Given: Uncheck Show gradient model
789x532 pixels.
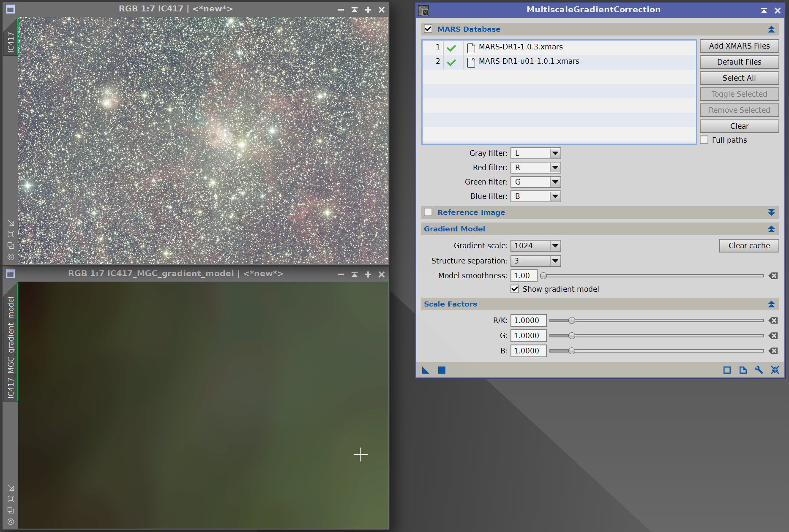Looking at the screenshot, I should coord(515,289).
